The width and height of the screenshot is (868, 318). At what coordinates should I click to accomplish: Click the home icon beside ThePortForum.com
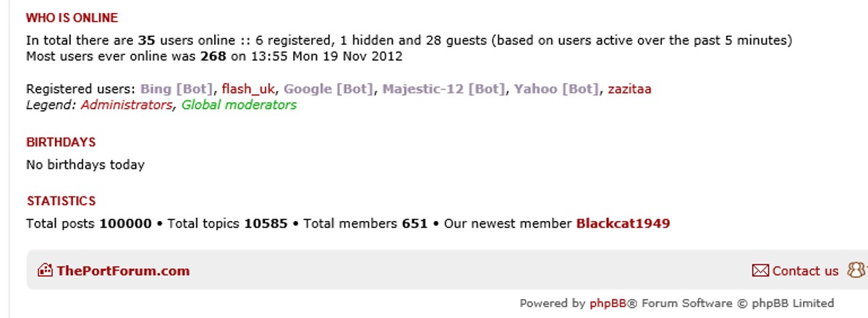click(x=45, y=271)
